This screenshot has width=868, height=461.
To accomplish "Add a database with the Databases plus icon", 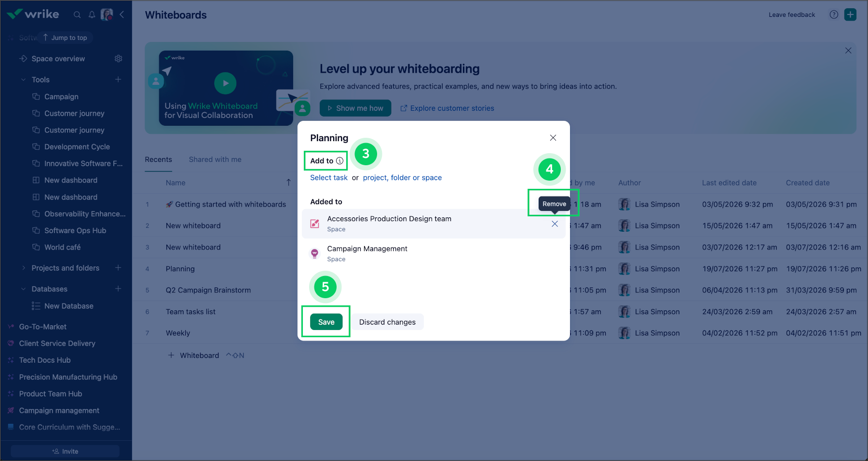I will (118, 289).
